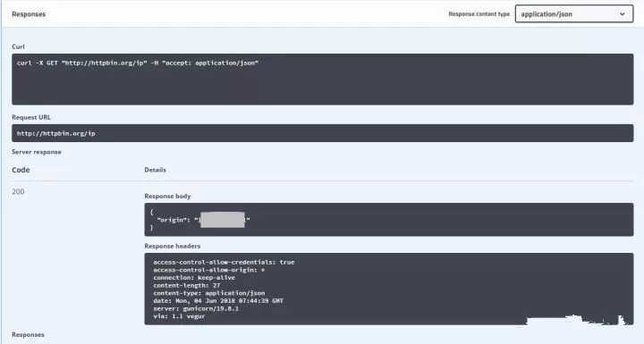
Task: Click the Curl section label
Action: click(x=18, y=46)
